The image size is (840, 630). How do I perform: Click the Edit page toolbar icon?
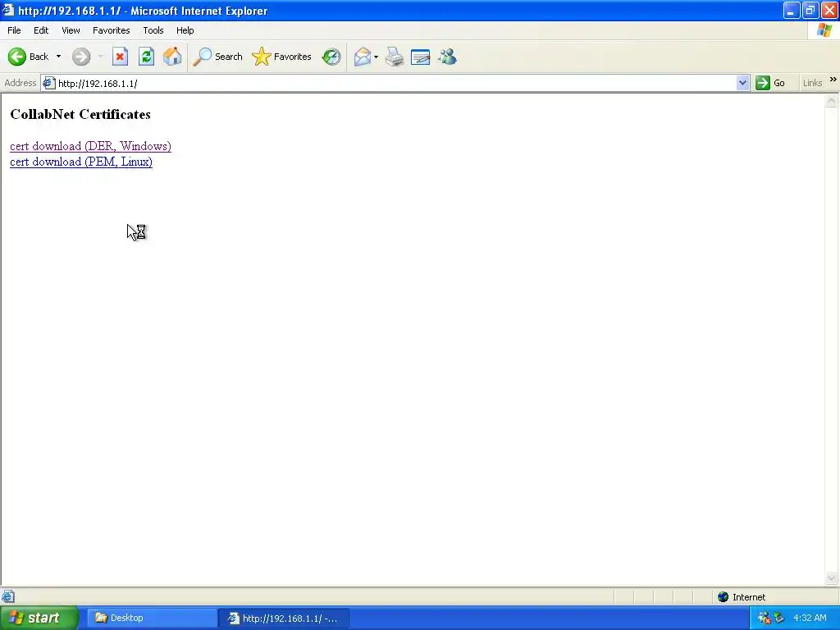tap(420, 57)
